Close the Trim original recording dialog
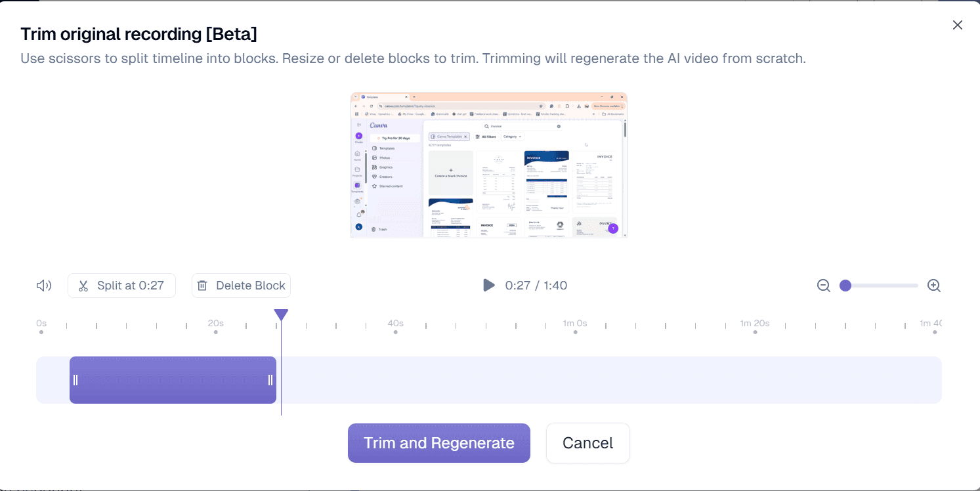The height and width of the screenshot is (491, 980). coord(957,25)
